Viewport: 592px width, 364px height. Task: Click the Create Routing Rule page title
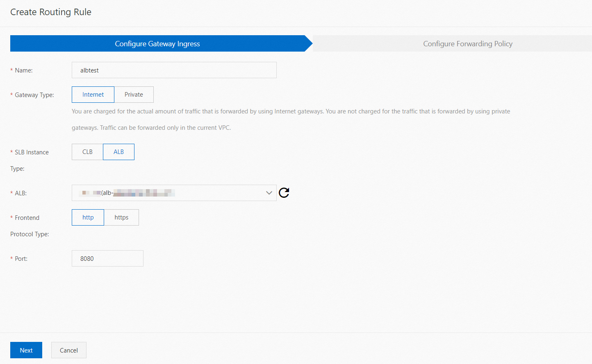(50, 12)
